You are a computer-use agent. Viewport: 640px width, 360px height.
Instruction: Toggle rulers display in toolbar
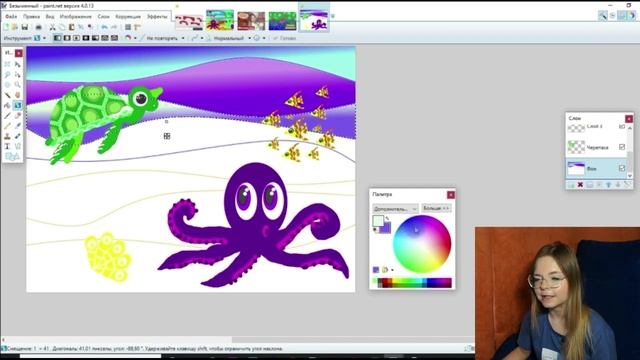pos(137,27)
